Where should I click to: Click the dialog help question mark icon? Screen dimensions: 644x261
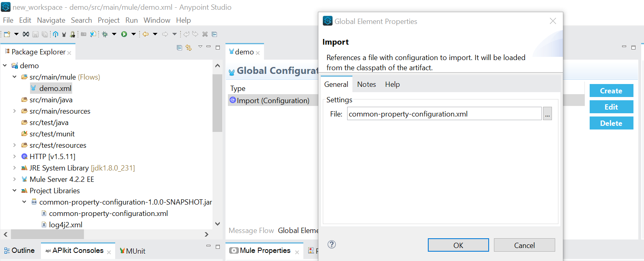point(332,244)
